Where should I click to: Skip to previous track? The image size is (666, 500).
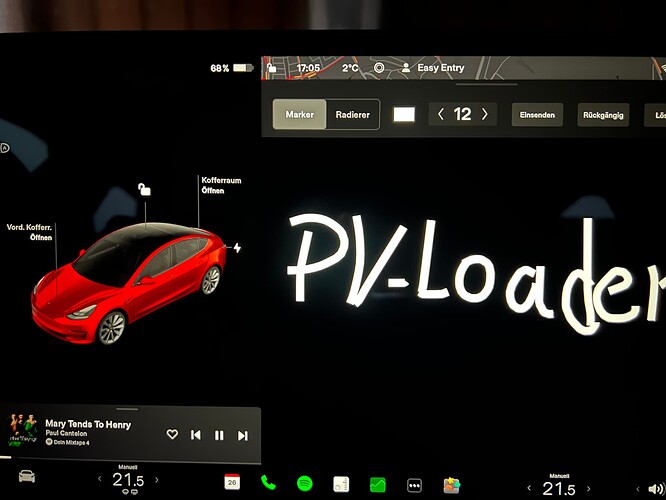196,435
